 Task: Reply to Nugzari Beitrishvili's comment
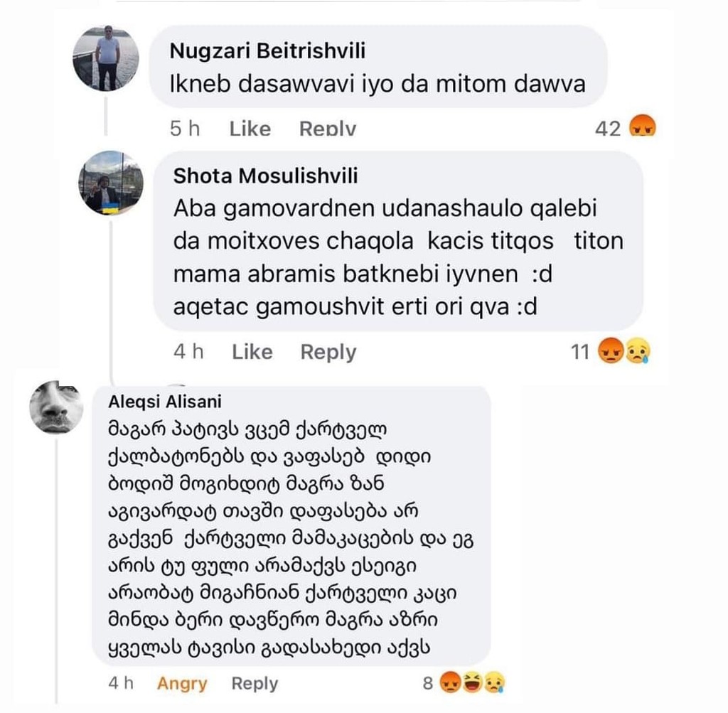[x=327, y=129]
